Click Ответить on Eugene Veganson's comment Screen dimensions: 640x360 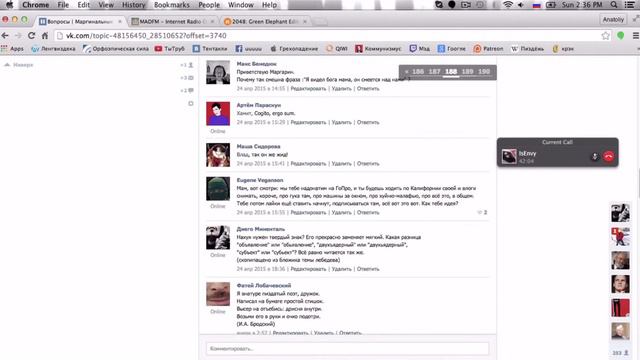coord(368,213)
